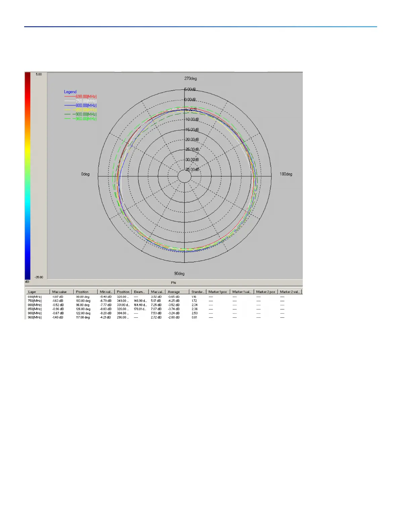411x532 pixels.
Task: Click the 180deg axis label
Action: pyautogui.click(x=286, y=174)
